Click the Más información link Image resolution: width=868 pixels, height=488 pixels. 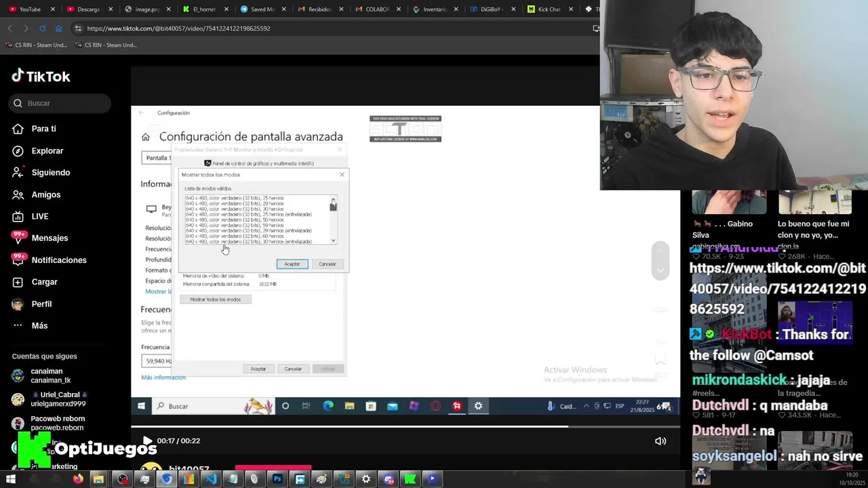click(163, 378)
